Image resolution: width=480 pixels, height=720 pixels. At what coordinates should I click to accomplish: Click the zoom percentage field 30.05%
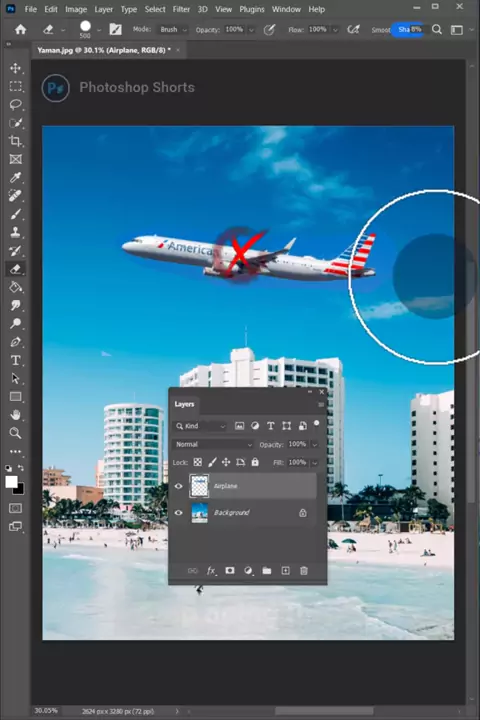[46, 711]
